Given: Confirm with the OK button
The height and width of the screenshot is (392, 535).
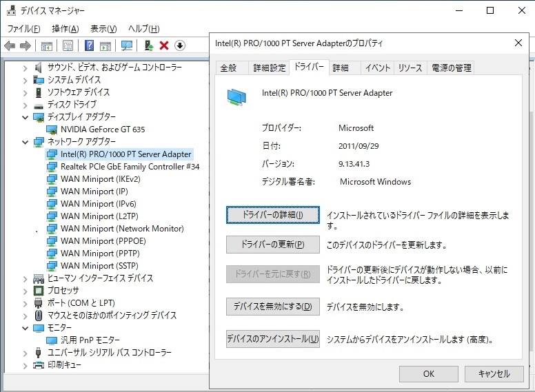Looking at the screenshot, I should click(428, 374).
